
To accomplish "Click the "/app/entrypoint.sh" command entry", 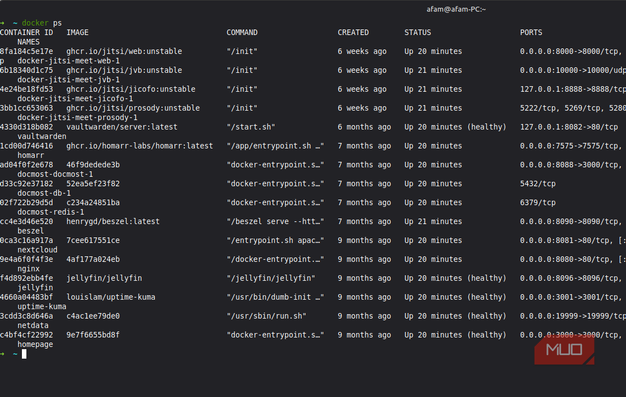I will 275,146.
